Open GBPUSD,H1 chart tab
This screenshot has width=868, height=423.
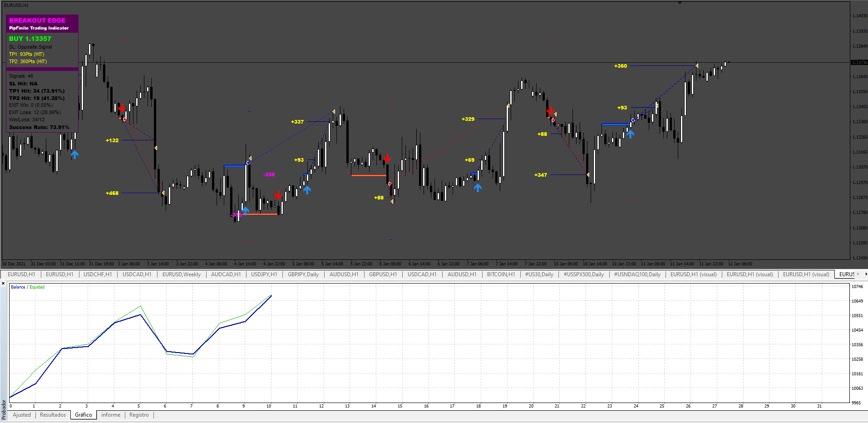click(383, 274)
